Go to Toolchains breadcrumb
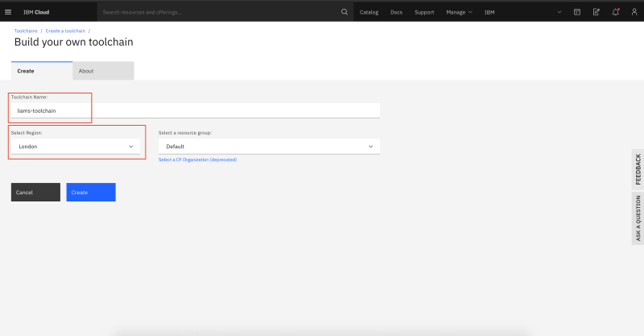Viewport: 644px width, 336px height. click(x=26, y=31)
